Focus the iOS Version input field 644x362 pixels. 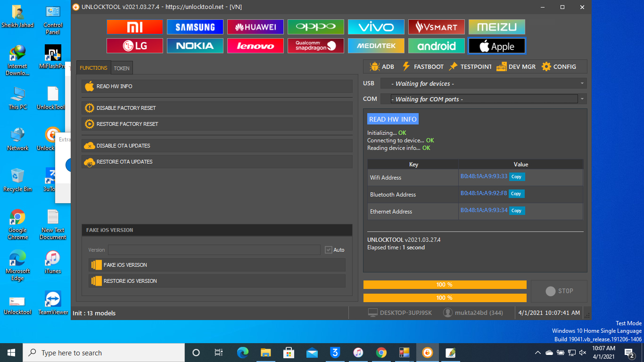coord(214,250)
